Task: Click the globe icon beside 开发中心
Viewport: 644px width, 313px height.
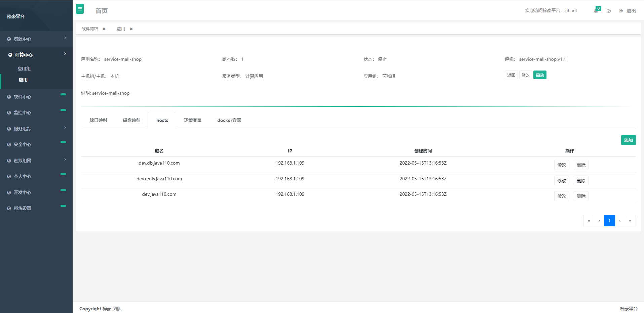Action: [x=9, y=192]
